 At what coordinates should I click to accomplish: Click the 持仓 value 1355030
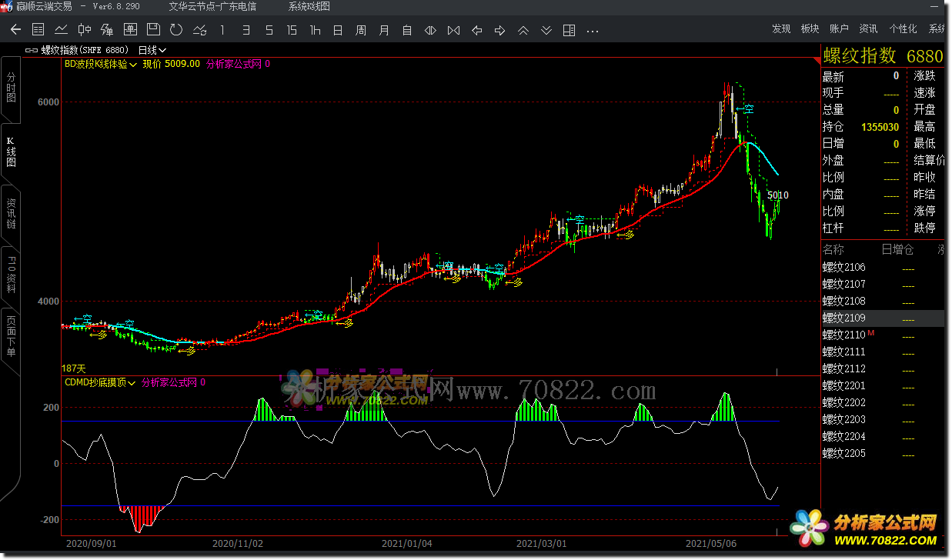click(880, 126)
